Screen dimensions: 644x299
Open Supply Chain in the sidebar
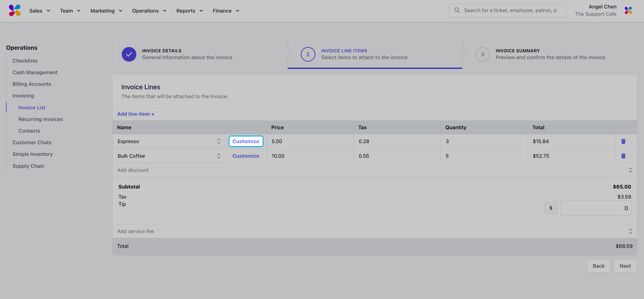coord(28,166)
